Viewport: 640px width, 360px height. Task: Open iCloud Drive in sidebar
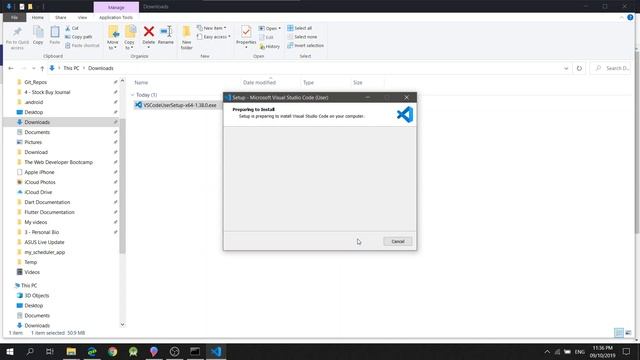tap(38, 192)
